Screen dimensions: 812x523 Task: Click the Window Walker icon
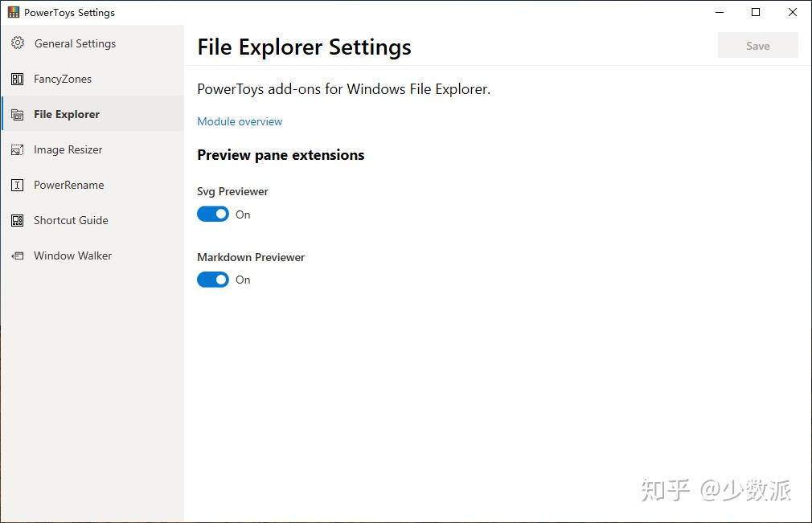click(x=18, y=256)
